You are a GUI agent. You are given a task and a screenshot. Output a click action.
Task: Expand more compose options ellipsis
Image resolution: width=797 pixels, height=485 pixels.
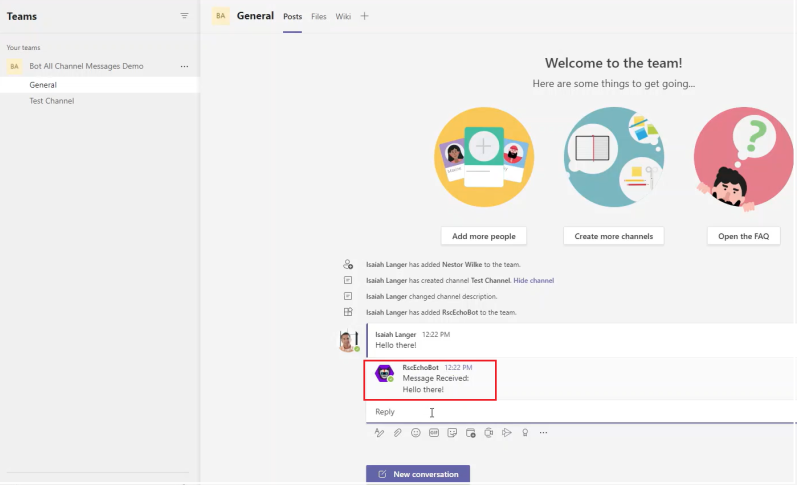[544, 433]
